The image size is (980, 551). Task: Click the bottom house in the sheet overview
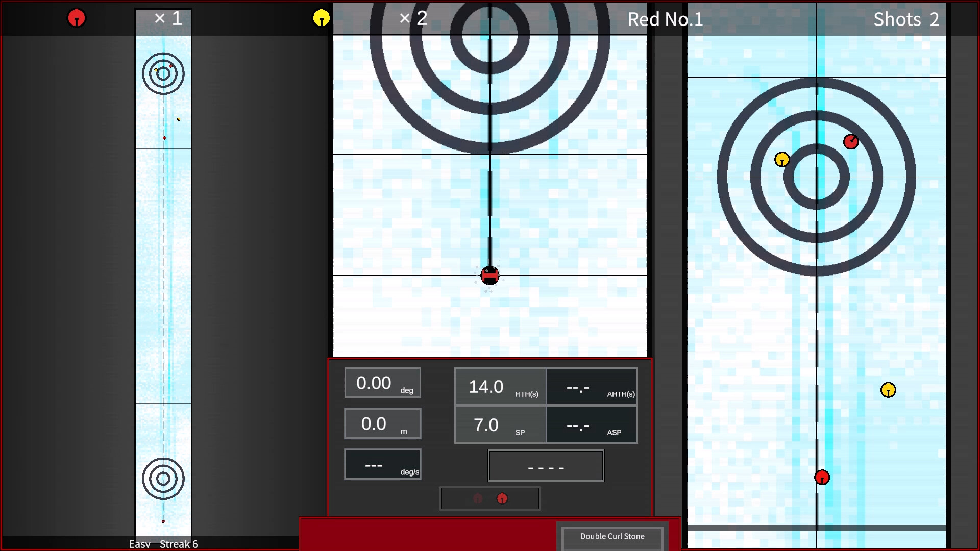163,479
